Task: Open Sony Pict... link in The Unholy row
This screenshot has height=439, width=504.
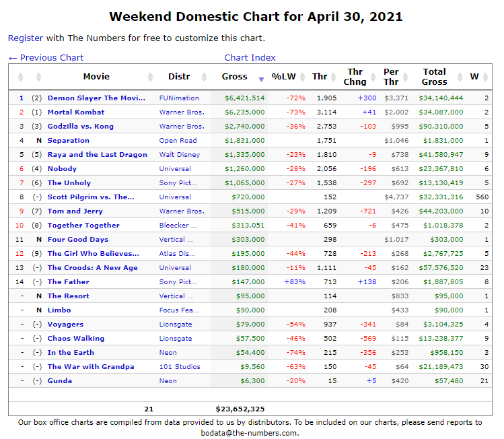Action: (178, 183)
